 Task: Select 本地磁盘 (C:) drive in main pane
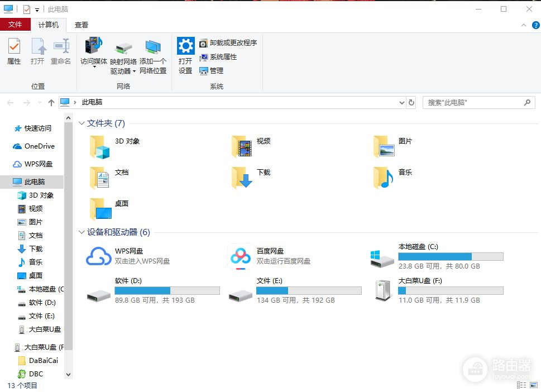click(437, 256)
